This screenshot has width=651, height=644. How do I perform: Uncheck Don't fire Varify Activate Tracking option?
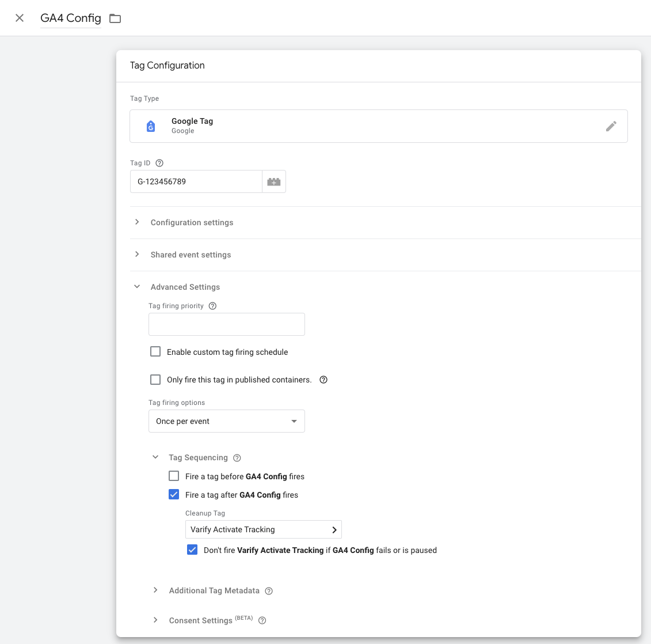click(x=192, y=550)
